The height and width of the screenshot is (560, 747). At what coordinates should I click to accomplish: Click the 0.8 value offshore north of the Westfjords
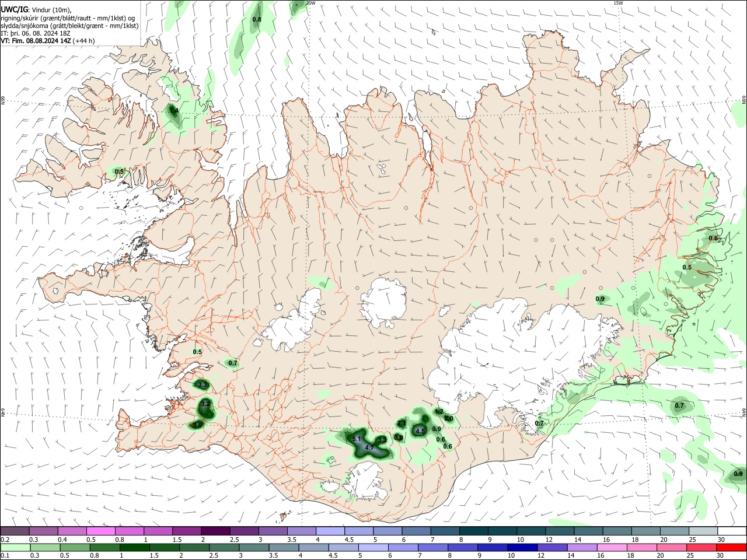[x=256, y=20]
